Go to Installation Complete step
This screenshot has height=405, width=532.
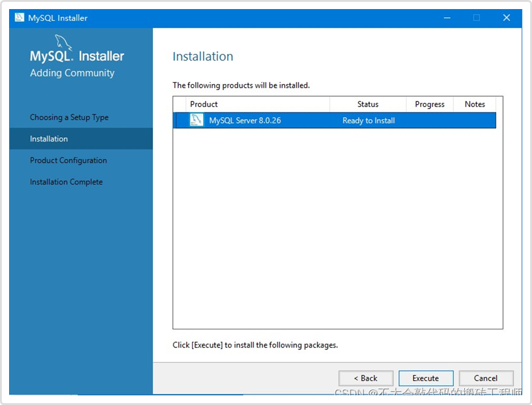click(x=66, y=182)
